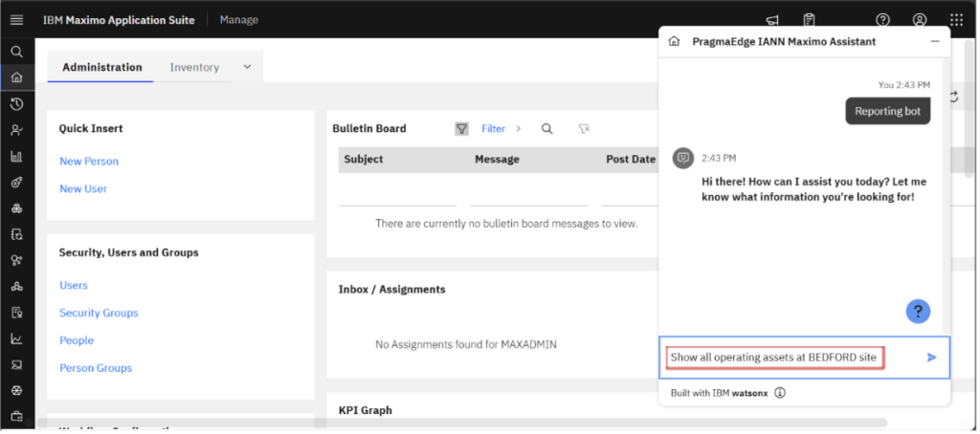Open announcements megaphone icon in header
This screenshot has height=434, width=980.
point(772,20)
